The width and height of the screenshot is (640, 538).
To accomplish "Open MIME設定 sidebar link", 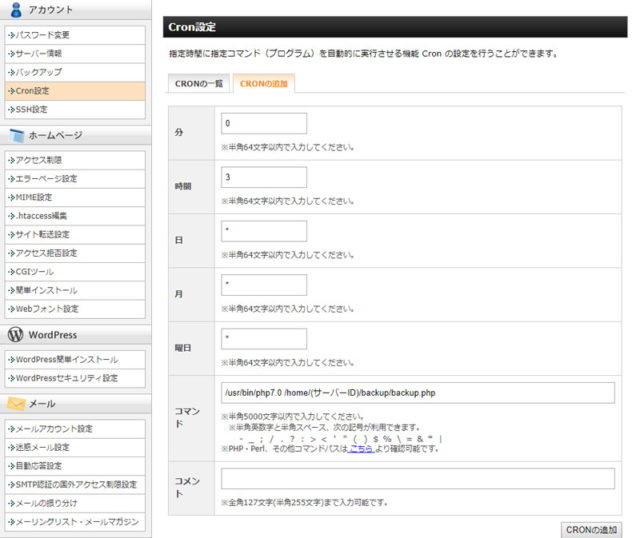I will (75, 197).
